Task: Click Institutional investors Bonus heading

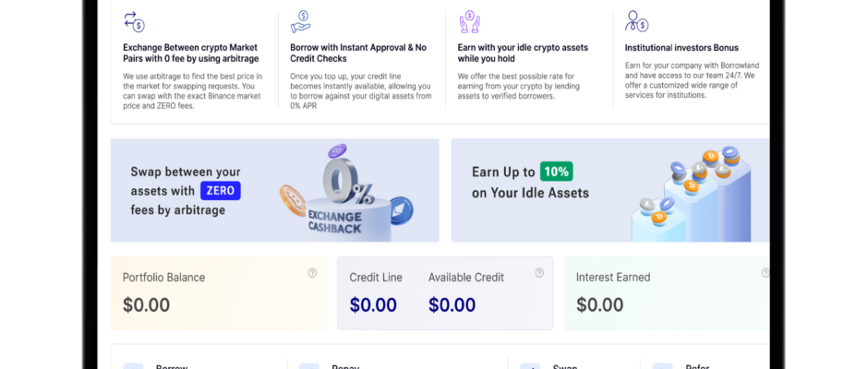Action: point(681,48)
